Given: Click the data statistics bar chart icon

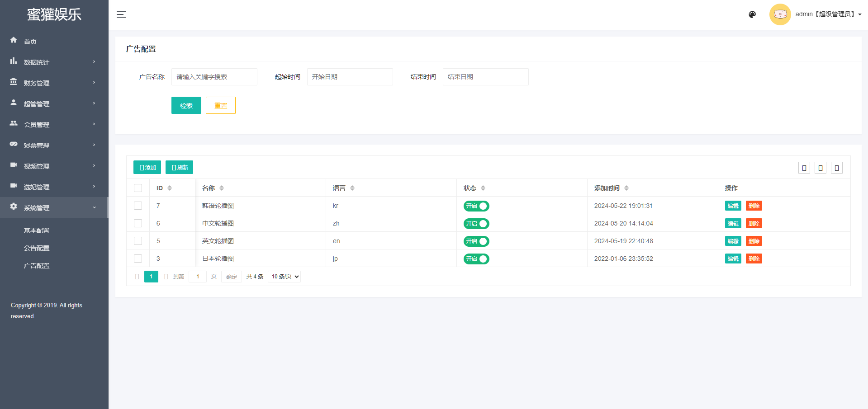Looking at the screenshot, I should click(14, 61).
